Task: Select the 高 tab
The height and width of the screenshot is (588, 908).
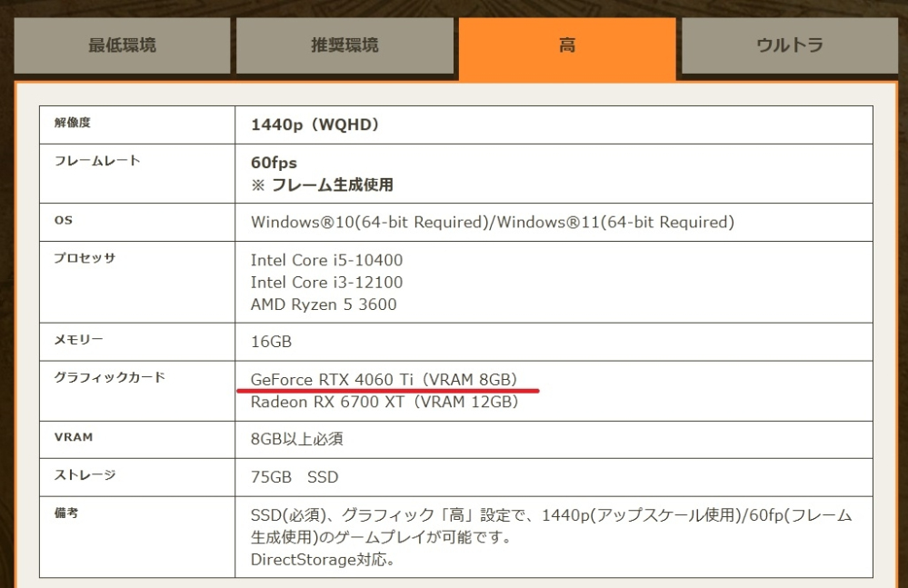Action: pos(567,47)
